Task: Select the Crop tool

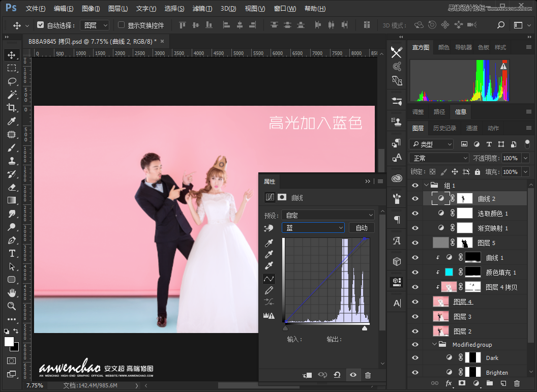Action: click(x=11, y=107)
